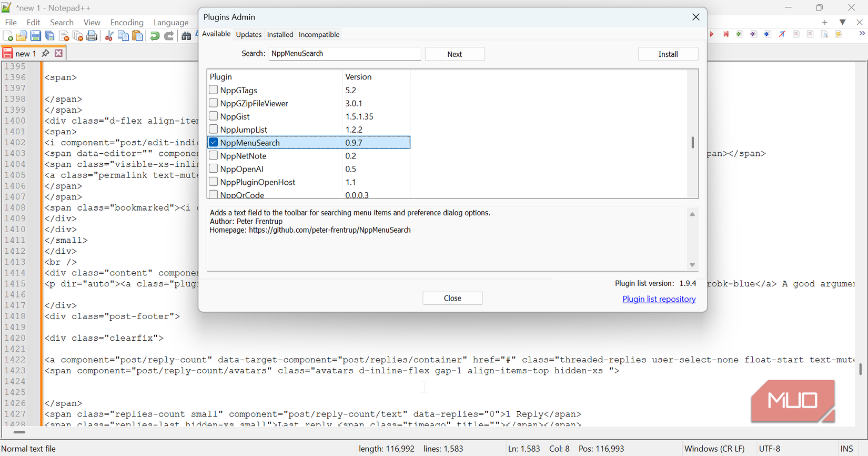Open the Language menu
Image resolution: width=868 pixels, height=456 pixels.
[171, 22]
